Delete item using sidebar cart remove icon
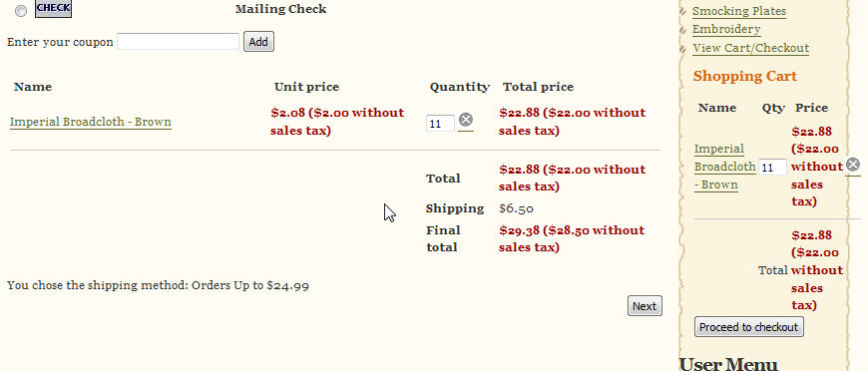 pos(853,165)
